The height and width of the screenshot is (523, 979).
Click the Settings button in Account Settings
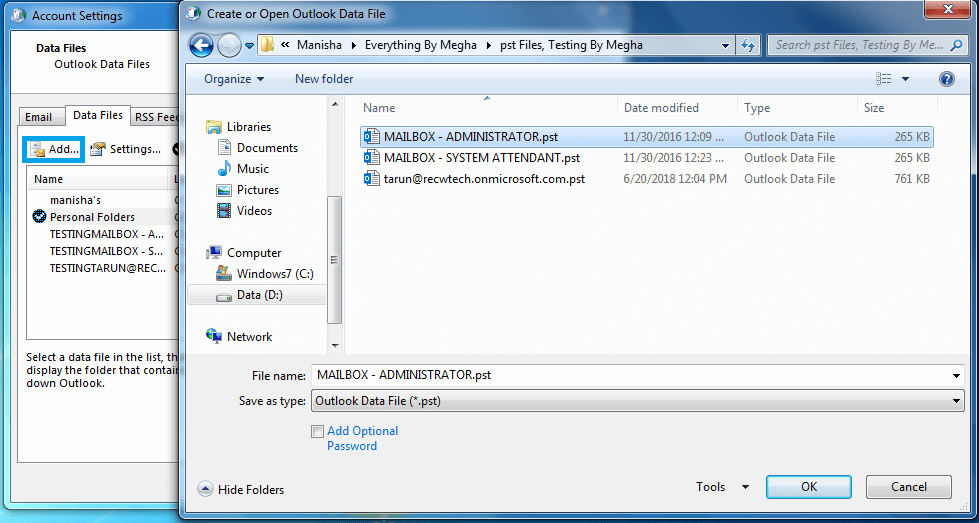(125, 149)
